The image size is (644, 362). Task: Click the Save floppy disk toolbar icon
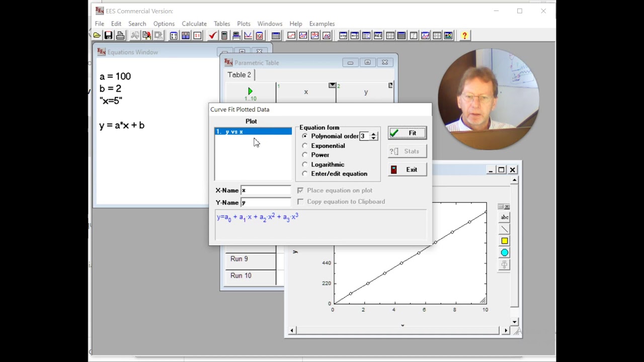tap(108, 36)
